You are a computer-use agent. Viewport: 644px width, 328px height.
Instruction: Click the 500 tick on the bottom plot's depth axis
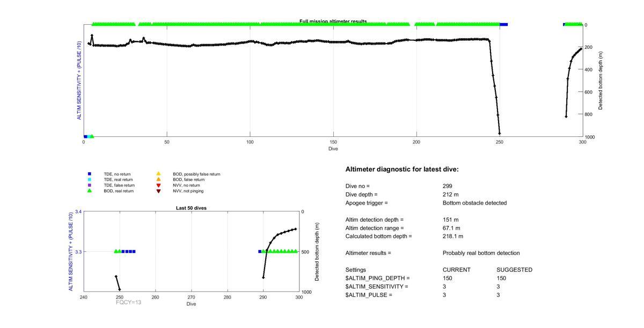point(305,252)
